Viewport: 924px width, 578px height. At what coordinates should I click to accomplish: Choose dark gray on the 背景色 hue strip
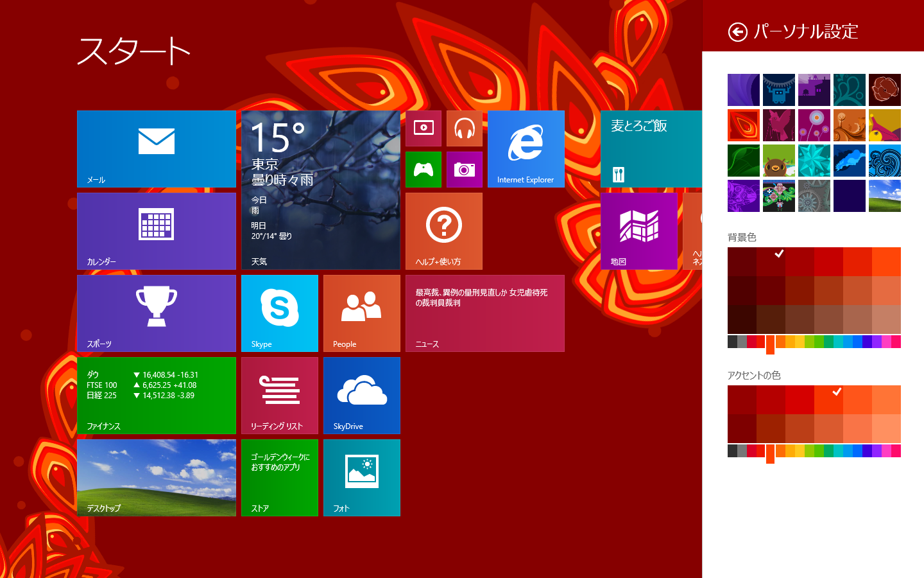pyautogui.click(x=732, y=342)
